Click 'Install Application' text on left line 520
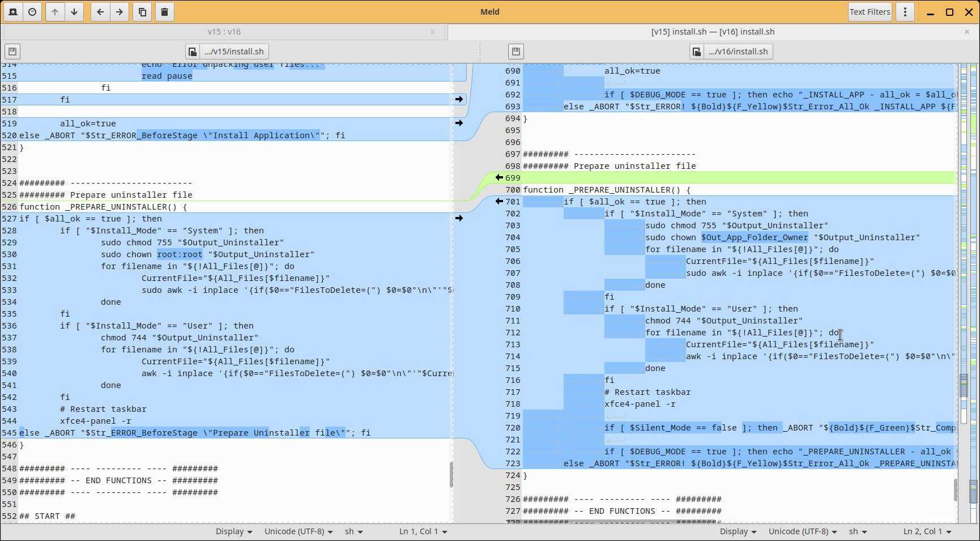 click(x=261, y=135)
